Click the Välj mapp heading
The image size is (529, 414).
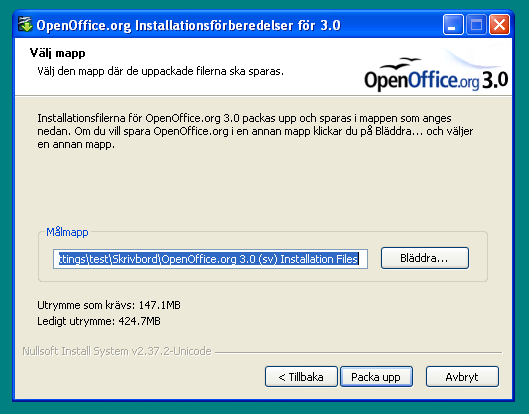coord(58,53)
